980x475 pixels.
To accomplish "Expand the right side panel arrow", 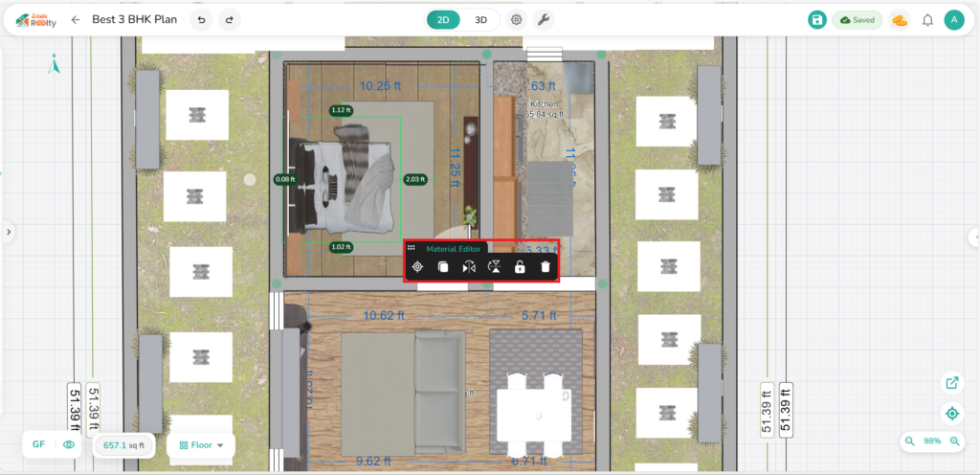I will click(973, 237).
